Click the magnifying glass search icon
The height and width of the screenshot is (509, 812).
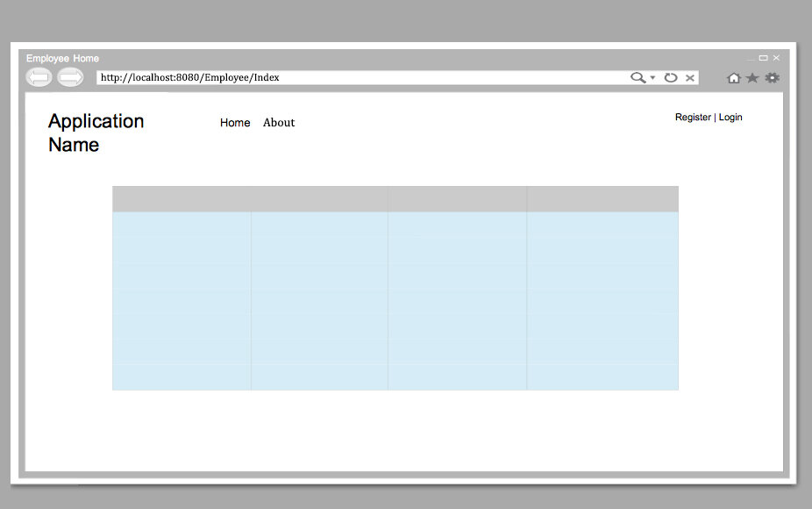tap(638, 78)
